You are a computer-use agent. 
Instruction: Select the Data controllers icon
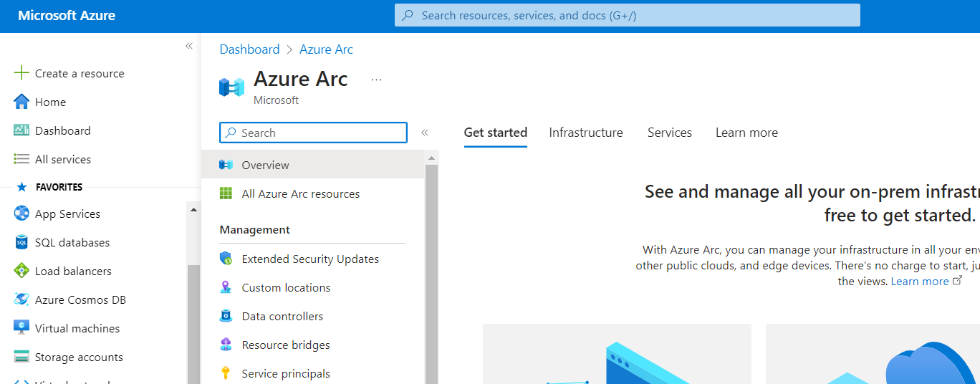point(226,316)
